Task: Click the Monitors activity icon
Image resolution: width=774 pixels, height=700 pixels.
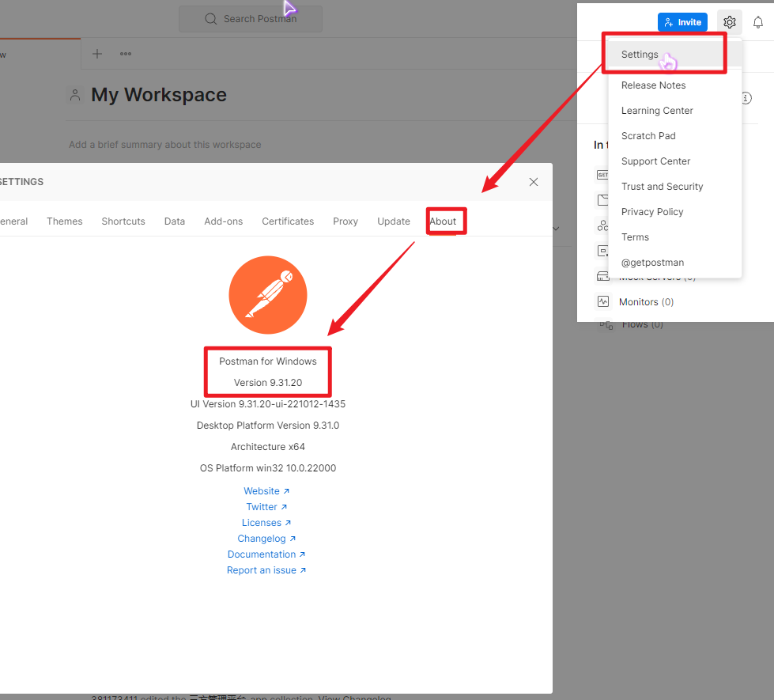Action: [x=603, y=301]
